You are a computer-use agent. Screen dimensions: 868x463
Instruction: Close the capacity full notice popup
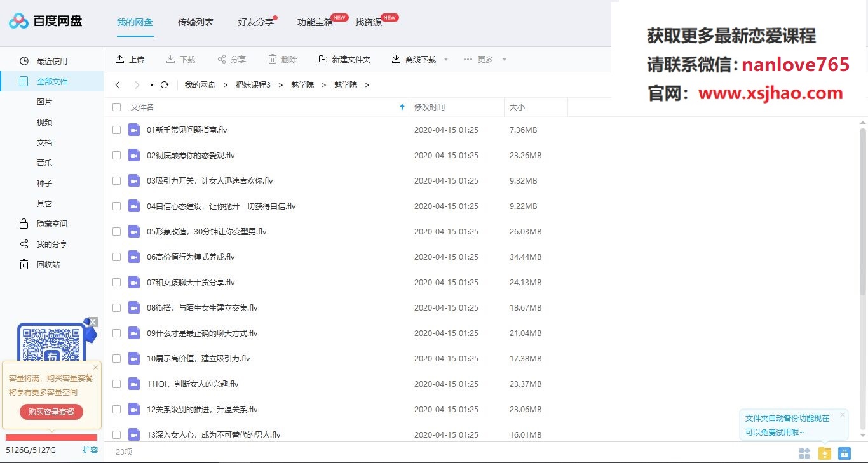(96, 367)
